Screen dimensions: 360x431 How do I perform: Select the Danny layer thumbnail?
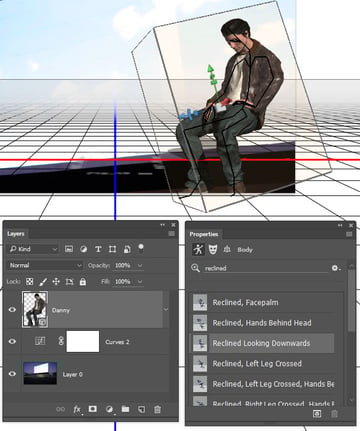(35, 310)
